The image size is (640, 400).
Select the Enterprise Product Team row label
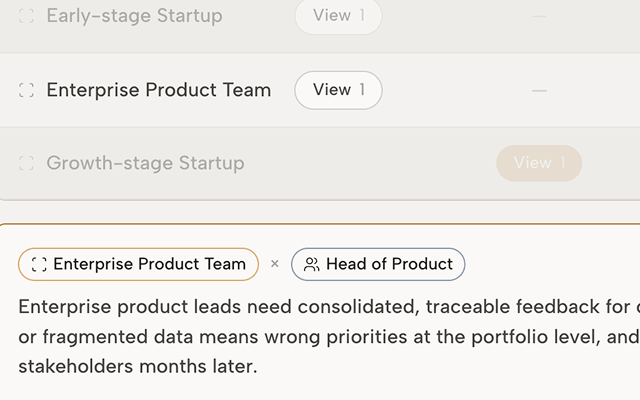pyautogui.click(x=159, y=90)
